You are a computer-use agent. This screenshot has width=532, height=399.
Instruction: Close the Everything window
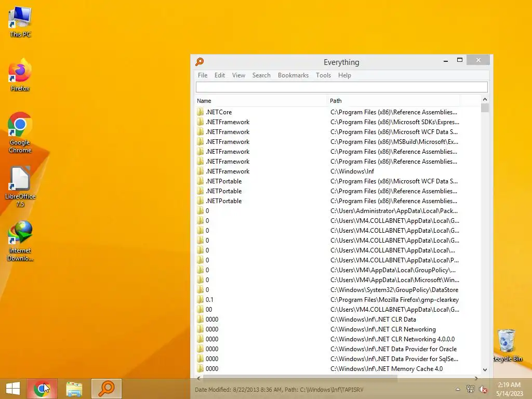pos(478,60)
